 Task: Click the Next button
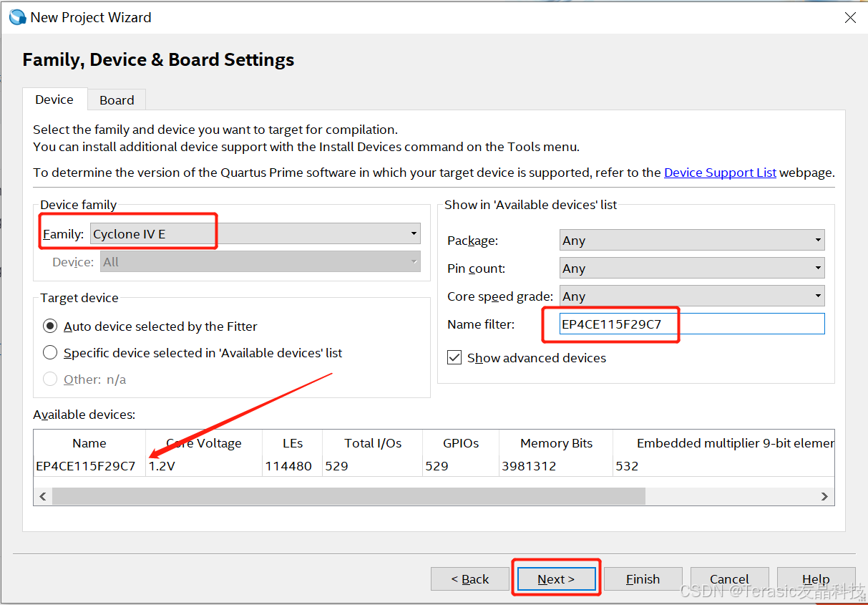[x=556, y=579]
